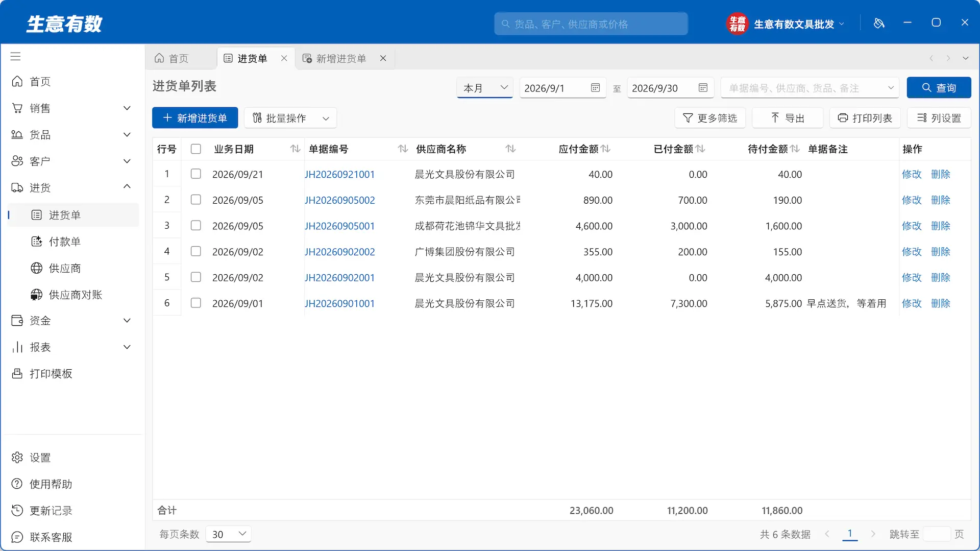Open 供应商对账 in the sidebar
This screenshot has height=551, width=980.
(x=72, y=295)
